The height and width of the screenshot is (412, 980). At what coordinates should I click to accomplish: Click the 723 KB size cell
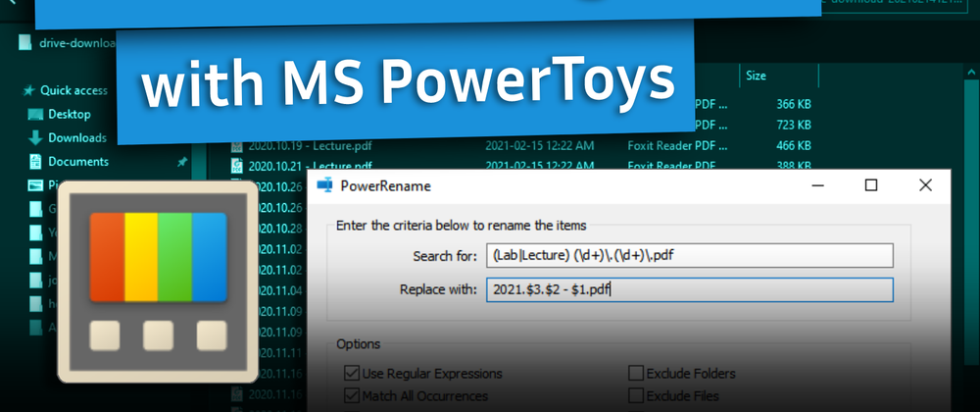tap(793, 125)
